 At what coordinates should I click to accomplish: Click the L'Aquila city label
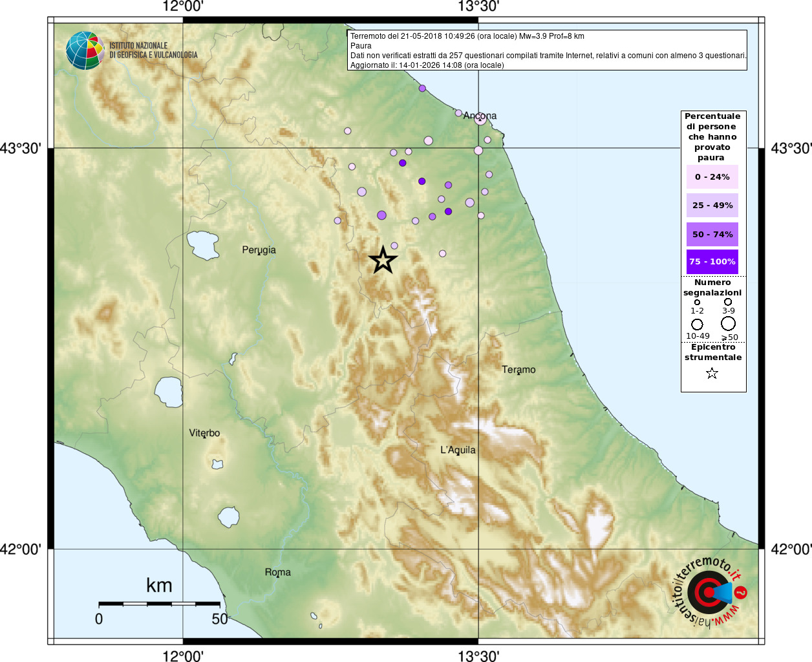pos(458,450)
